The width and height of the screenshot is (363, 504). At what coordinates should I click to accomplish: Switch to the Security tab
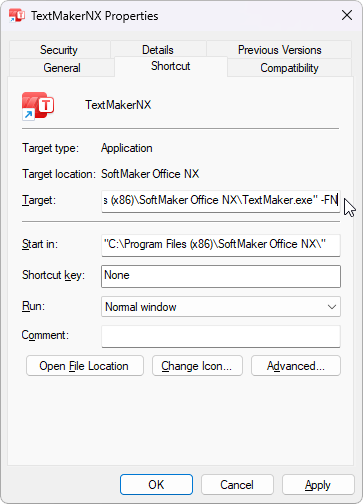(x=59, y=50)
